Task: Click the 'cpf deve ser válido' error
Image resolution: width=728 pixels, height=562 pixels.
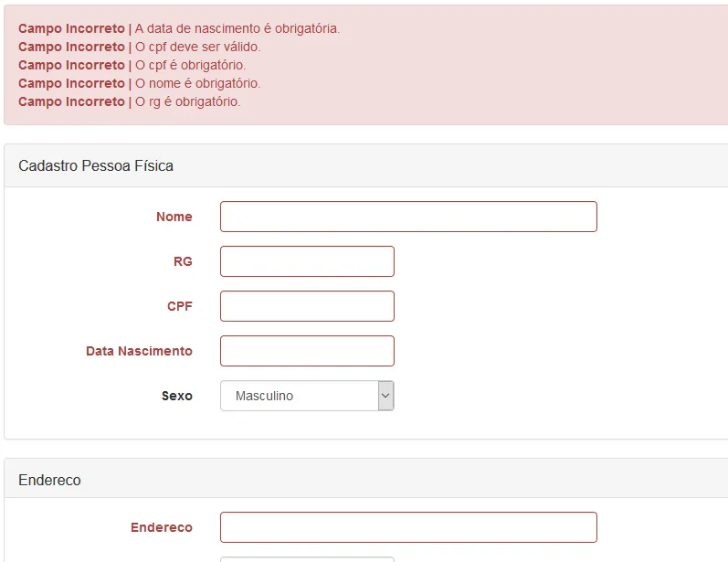Action: [197, 47]
